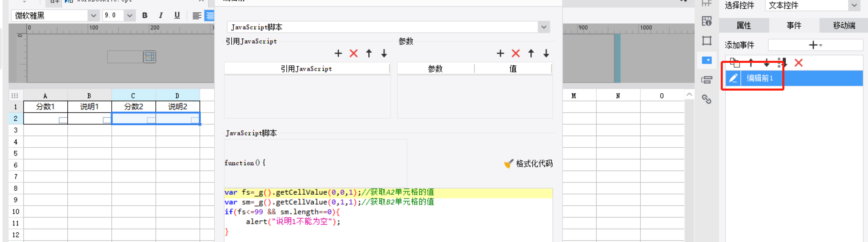
Task: Delete the selected event with red X
Action: pos(799,63)
